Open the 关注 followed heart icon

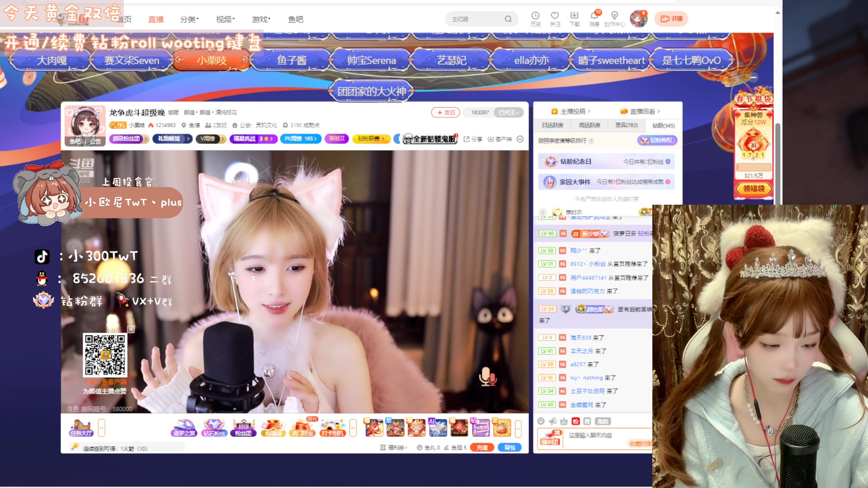pos(555,19)
